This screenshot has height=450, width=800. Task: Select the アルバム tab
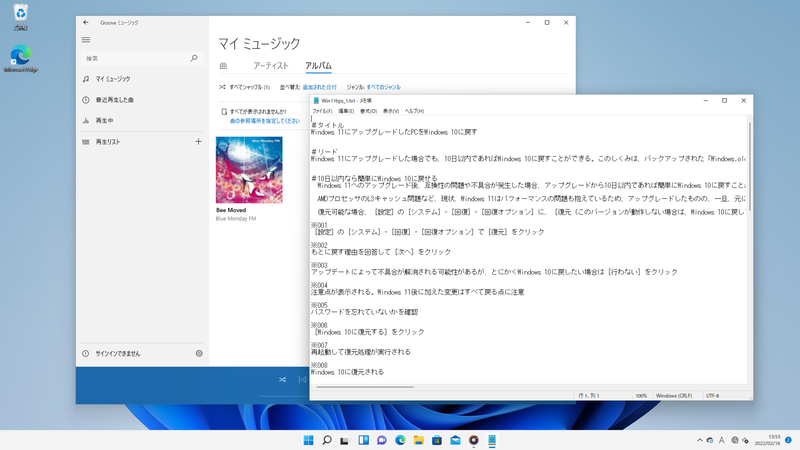pos(318,66)
